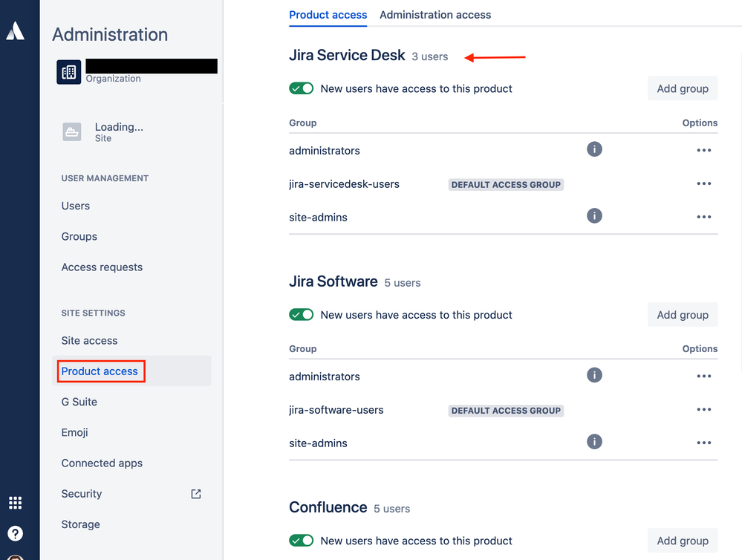
Task: Toggle new user access for Jira Software
Action: tap(302, 315)
